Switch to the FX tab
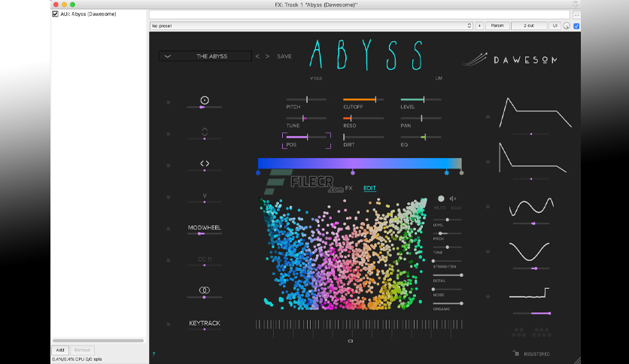This screenshot has width=629, height=364. tap(348, 188)
